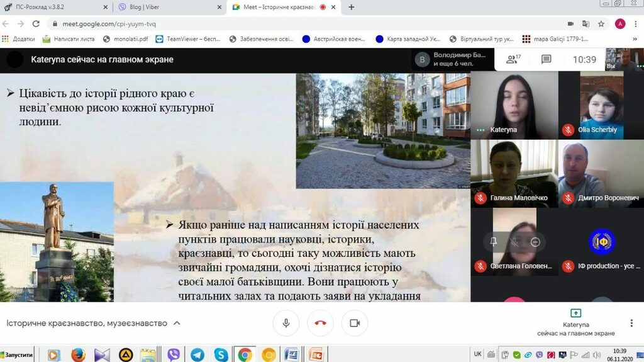Remove Светлана Головен using the minus circle icon
The height and width of the screenshot is (362, 644).
point(535,242)
